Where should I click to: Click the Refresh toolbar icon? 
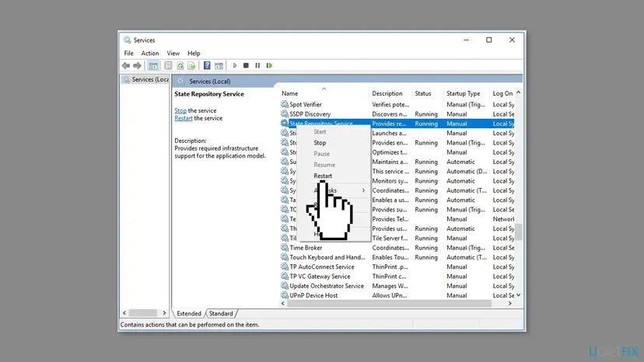(x=180, y=66)
